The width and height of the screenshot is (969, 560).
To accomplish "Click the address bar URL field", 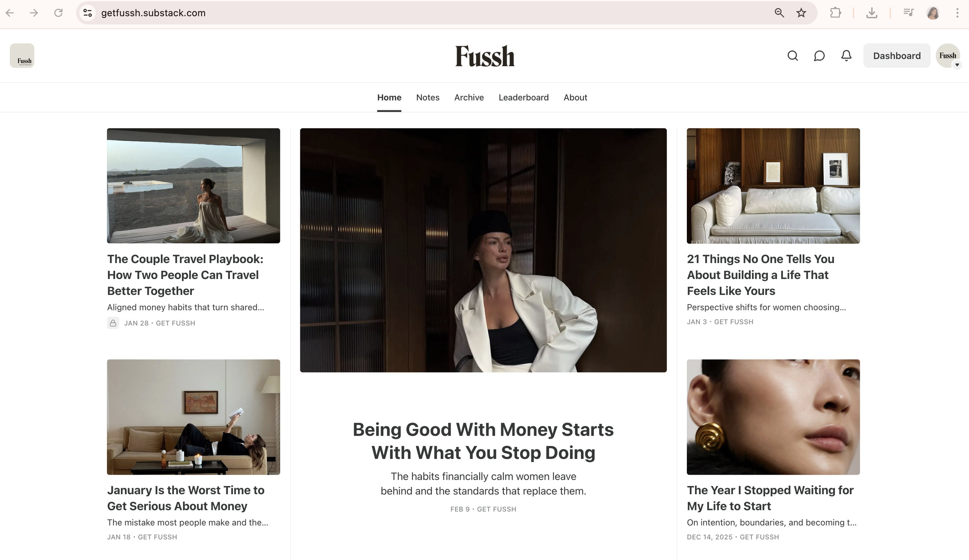I will click(426, 13).
